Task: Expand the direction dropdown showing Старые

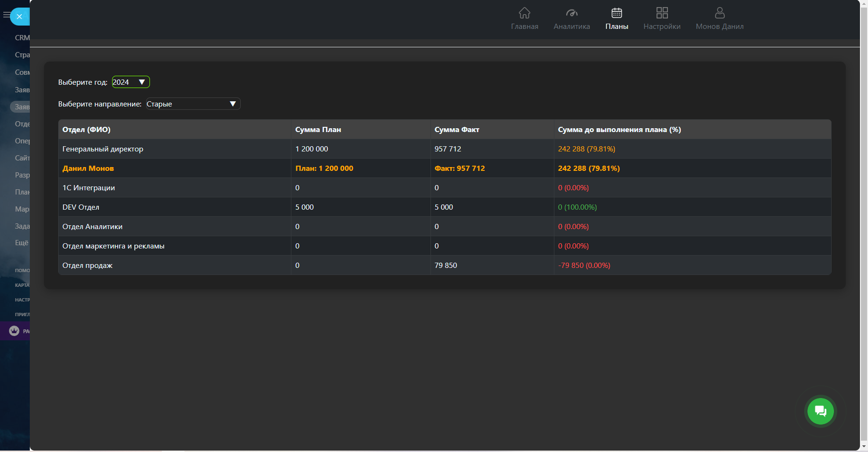Action: coord(193,104)
